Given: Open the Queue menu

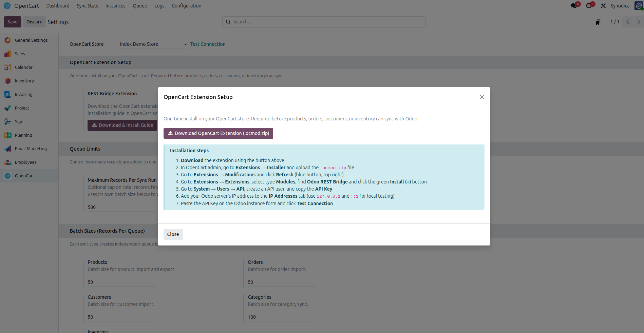Looking at the screenshot, I should (140, 6).
